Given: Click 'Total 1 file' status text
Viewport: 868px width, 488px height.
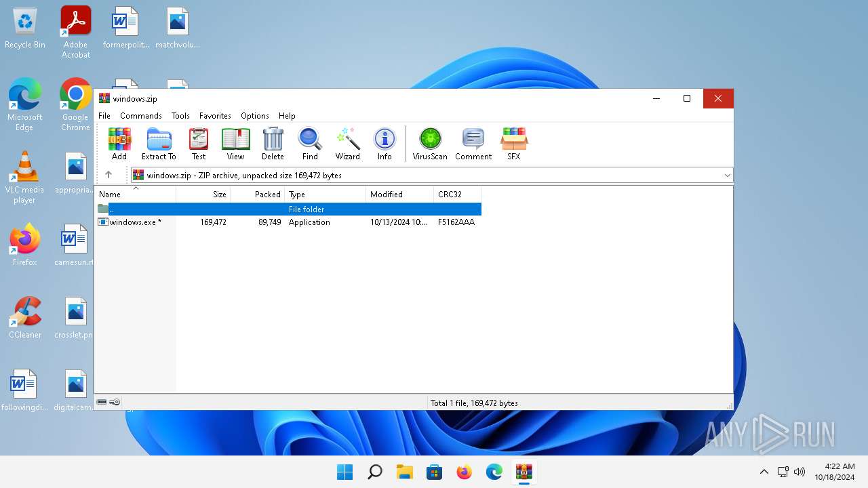Looking at the screenshot, I should click(474, 403).
